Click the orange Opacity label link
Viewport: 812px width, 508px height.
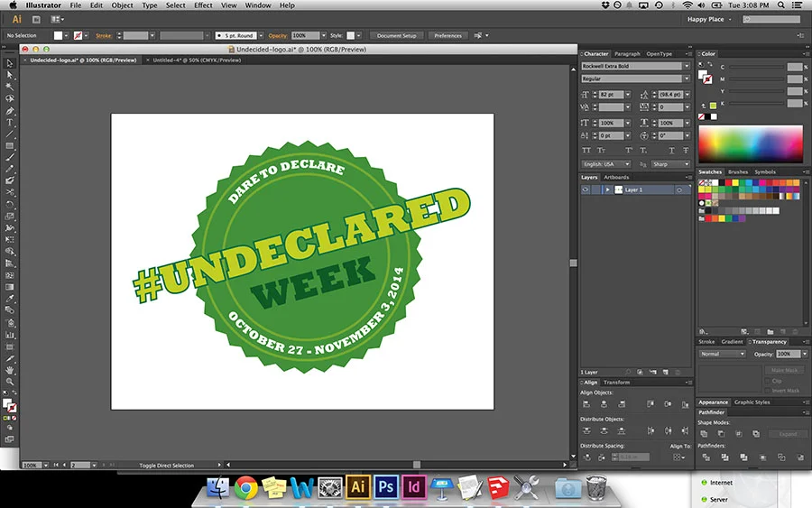click(278, 36)
